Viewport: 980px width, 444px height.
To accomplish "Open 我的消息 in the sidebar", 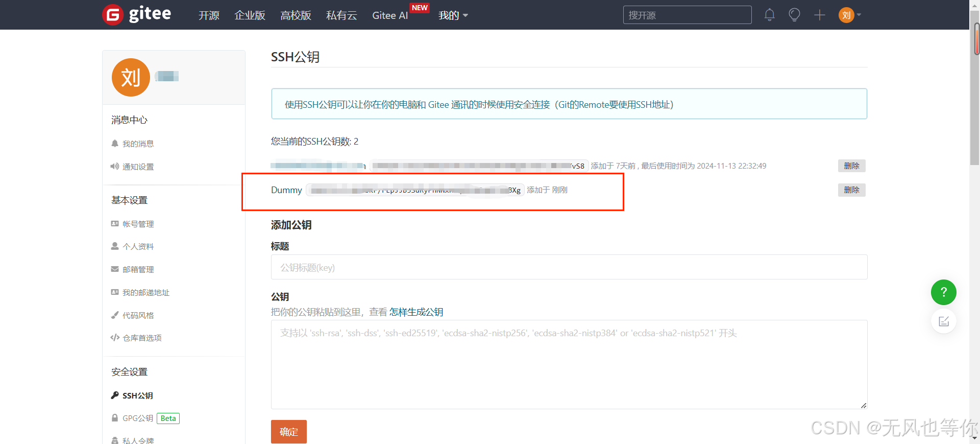I will [x=138, y=144].
